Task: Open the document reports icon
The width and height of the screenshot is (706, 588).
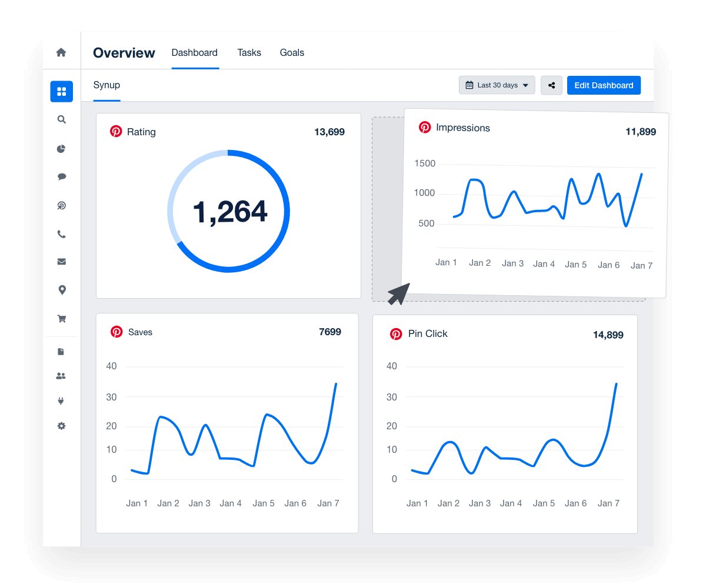Action: coord(61,352)
